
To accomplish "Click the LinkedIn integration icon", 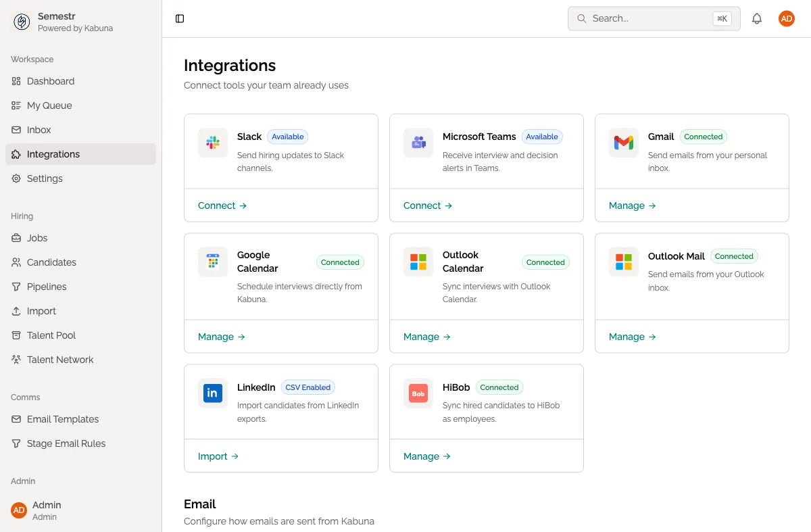I will pos(213,393).
